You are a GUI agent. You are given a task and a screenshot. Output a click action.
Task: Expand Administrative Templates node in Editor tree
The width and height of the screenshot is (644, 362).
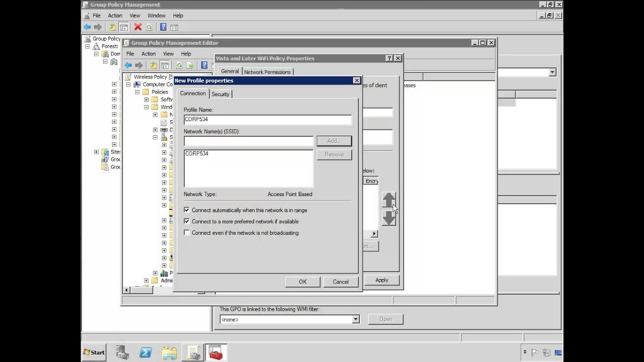pos(146,281)
